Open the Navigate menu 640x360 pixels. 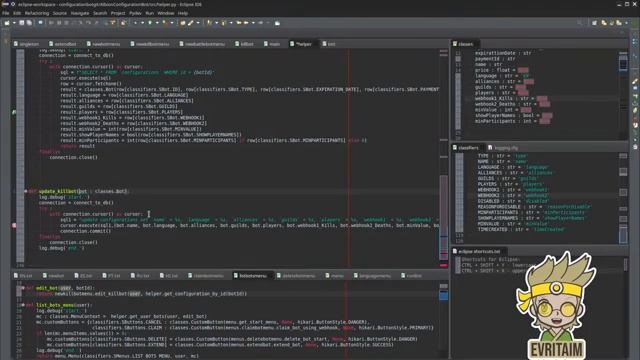point(80,13)
